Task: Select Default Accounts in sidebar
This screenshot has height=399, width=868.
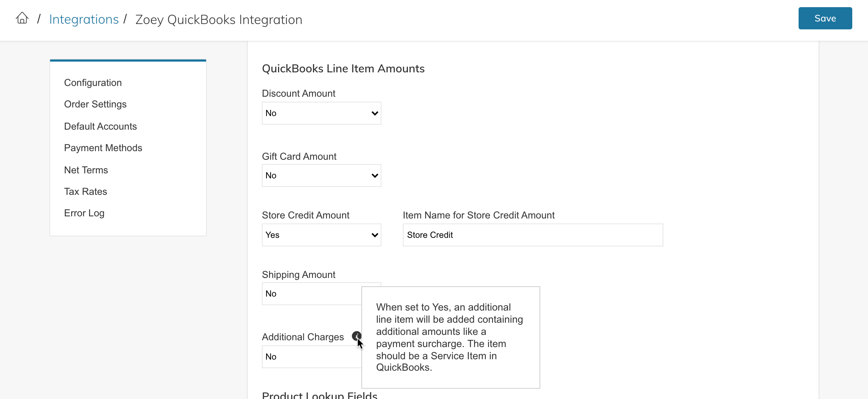Action: [100, 126]
